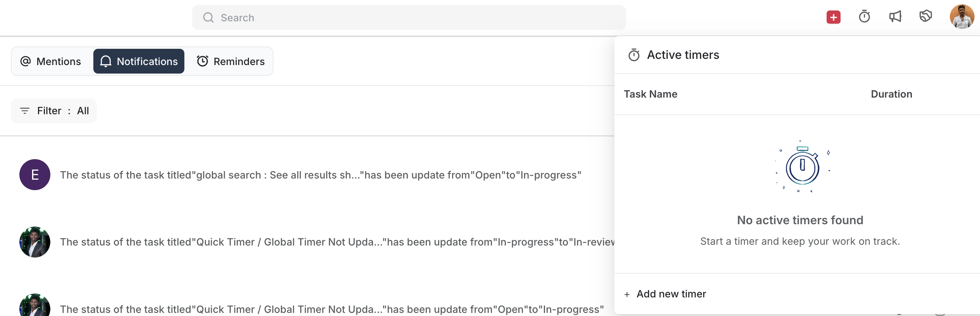Click the filter lines icon

coord(25,111)
